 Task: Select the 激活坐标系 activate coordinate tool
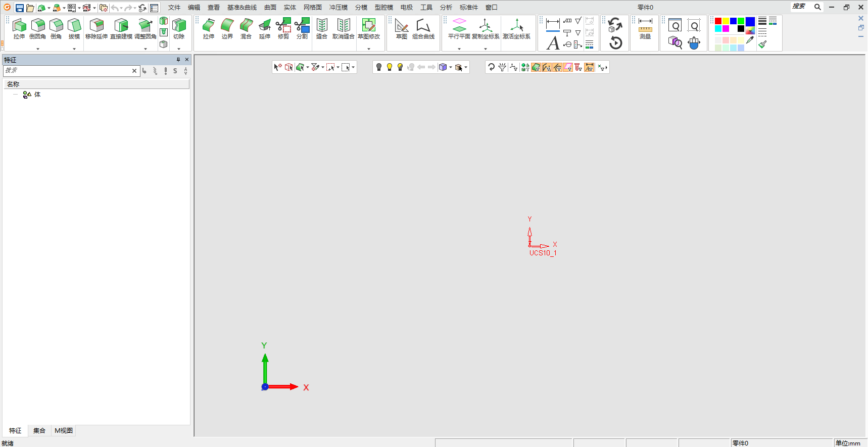pos(516,29)
